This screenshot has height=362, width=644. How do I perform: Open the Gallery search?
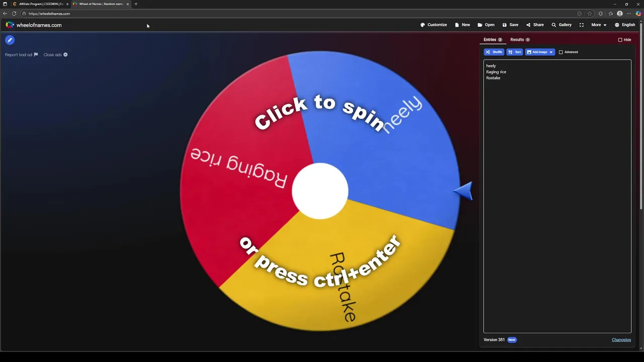coord(561,25)
